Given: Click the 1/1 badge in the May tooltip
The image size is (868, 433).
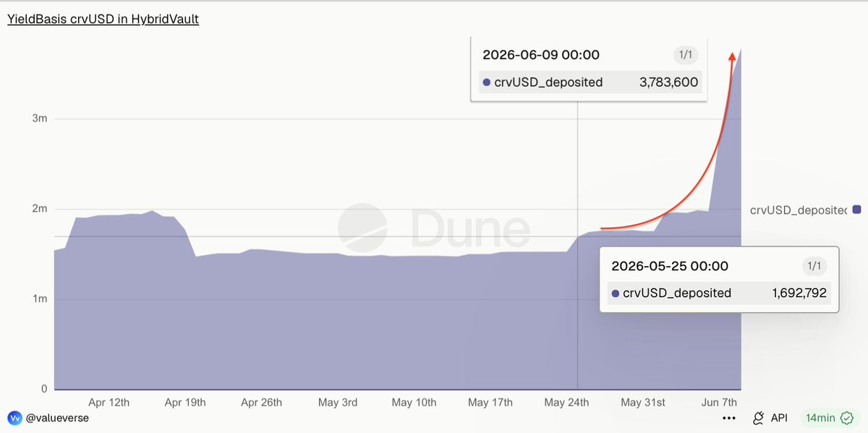Looking at the screenshot, I should coord(814,266).
